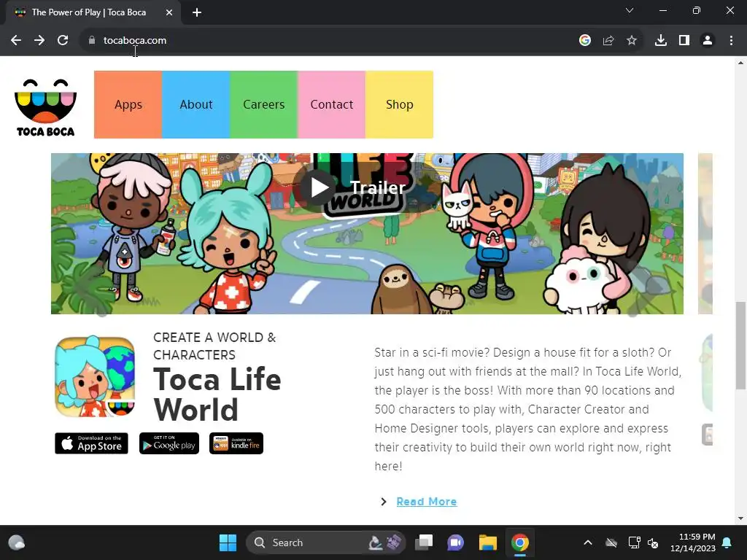Get it on Google Play badge

[x=169, y=443]
